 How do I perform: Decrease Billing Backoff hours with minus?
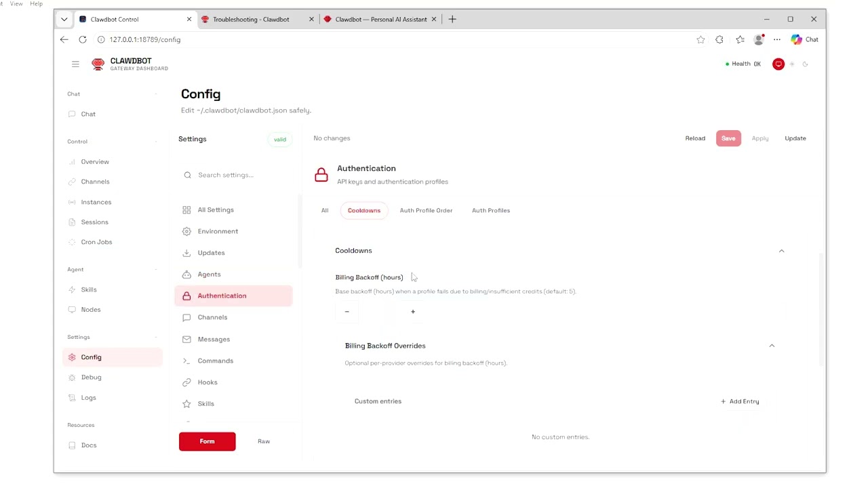pos(347,312)
